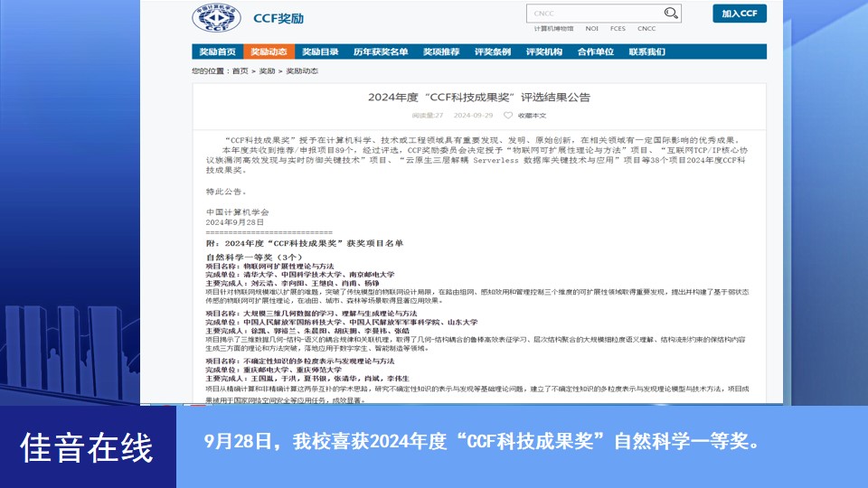Screen dimensions: 868x488
Task: Click 首页 in the breadcrumb path
Action: click(240, 70)
